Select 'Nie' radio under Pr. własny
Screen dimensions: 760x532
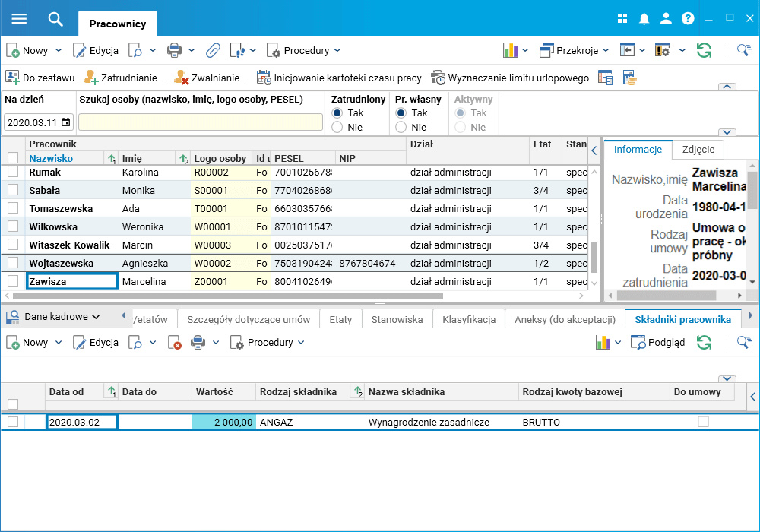[401, 128]
